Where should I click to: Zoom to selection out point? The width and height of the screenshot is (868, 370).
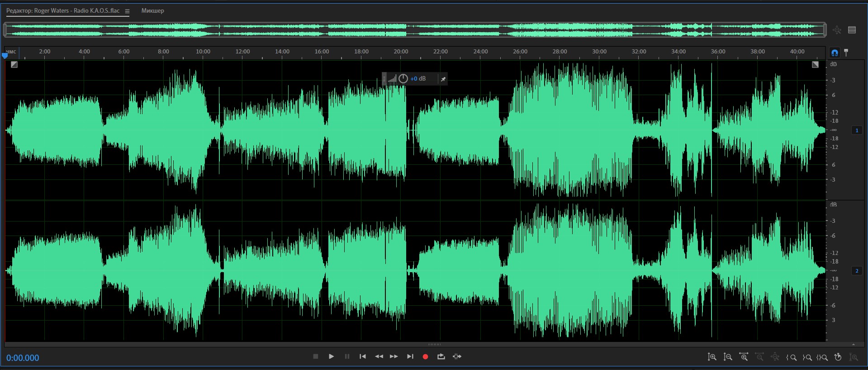[807, 357]
